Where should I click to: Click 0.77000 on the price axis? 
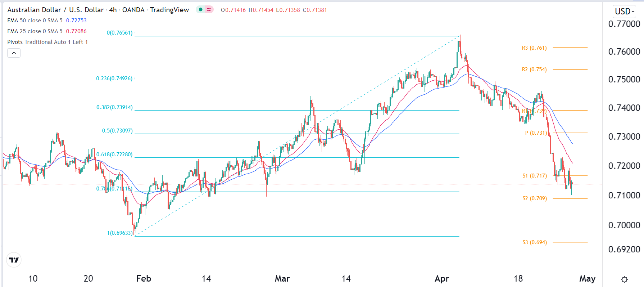click(x=624, y=24)
